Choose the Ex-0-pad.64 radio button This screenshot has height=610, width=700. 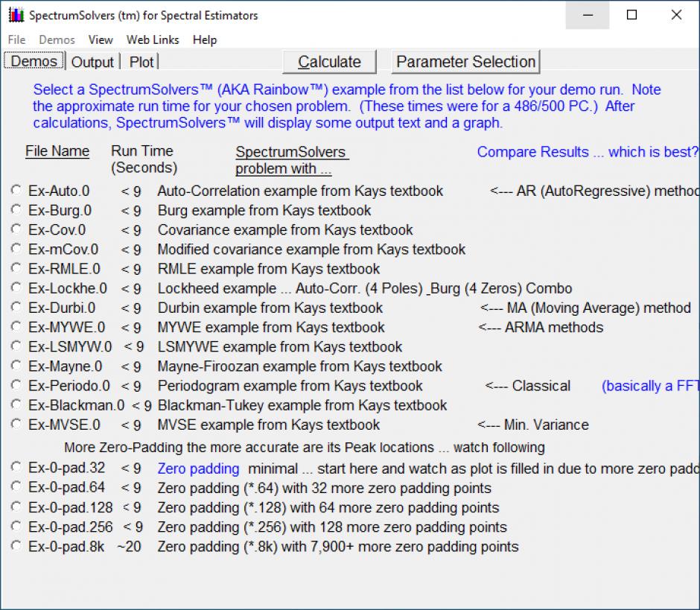point(16,486)
